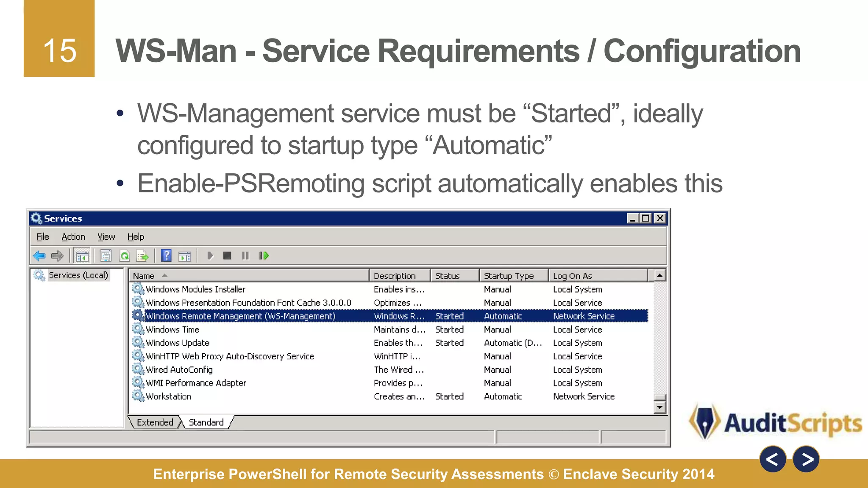
Task: Open the Properties toolbar icon
Action: [106, 256]
